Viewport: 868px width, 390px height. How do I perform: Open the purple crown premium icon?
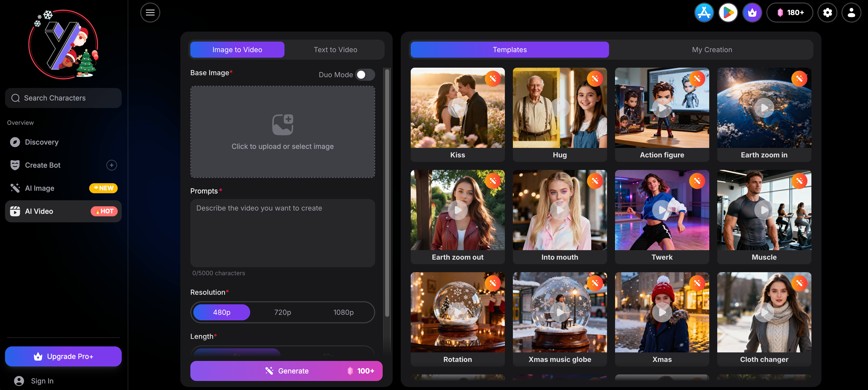pos(752,13)
